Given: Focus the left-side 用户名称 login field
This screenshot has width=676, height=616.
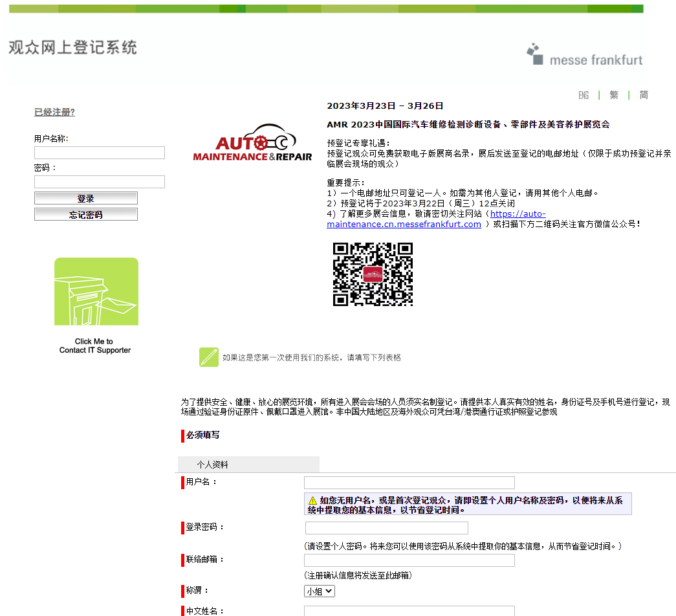Looking at the screenshot, I should [100, 153].
